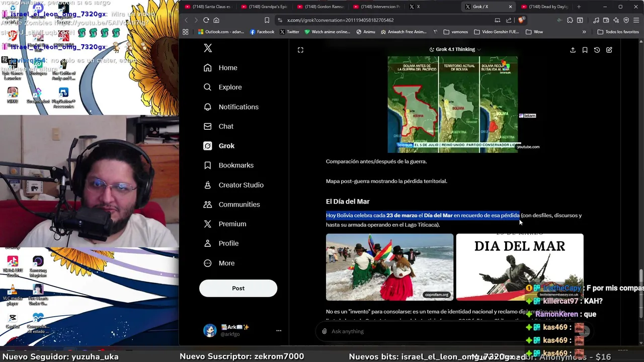Open the Watch anime online bookmark
This screenshot has height=362, width=644.
[x=327, y=32]
